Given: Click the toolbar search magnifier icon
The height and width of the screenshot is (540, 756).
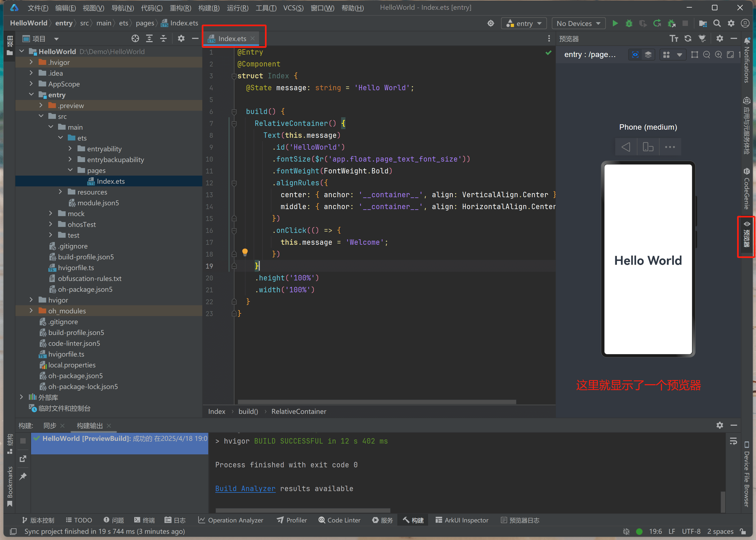Looking at the screenshot, I should [717, 23].
